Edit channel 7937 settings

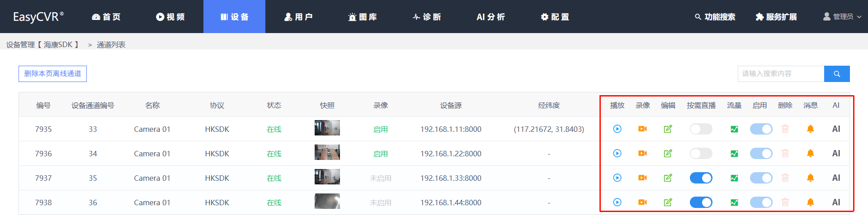click(x=668, y=178)
